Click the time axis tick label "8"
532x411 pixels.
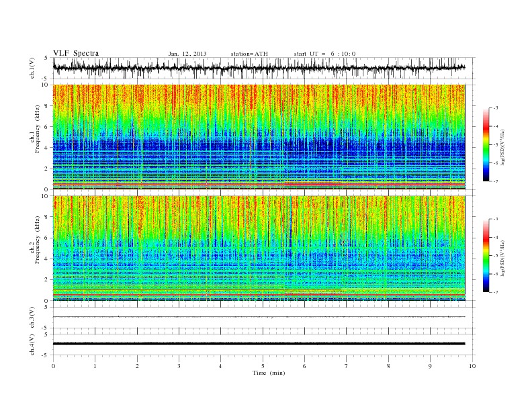click(x=388, y=366)
